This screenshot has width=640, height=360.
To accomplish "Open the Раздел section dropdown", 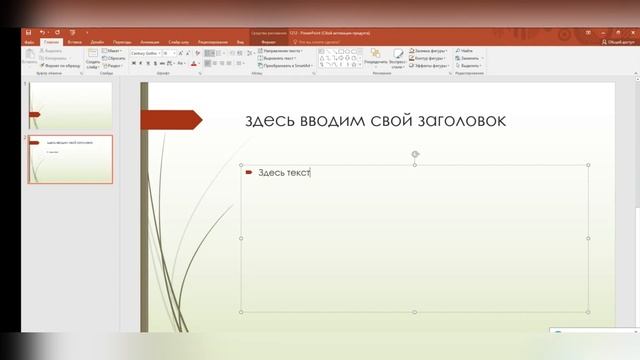I will 113,65.
